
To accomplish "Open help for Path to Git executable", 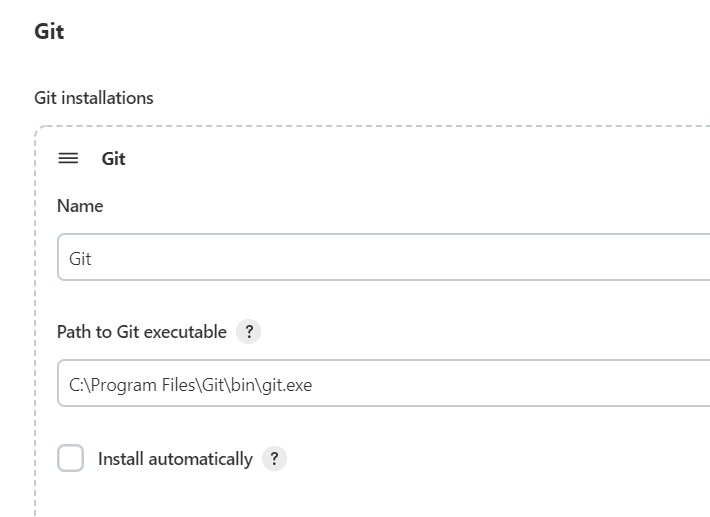I will (x=249, y=332).
